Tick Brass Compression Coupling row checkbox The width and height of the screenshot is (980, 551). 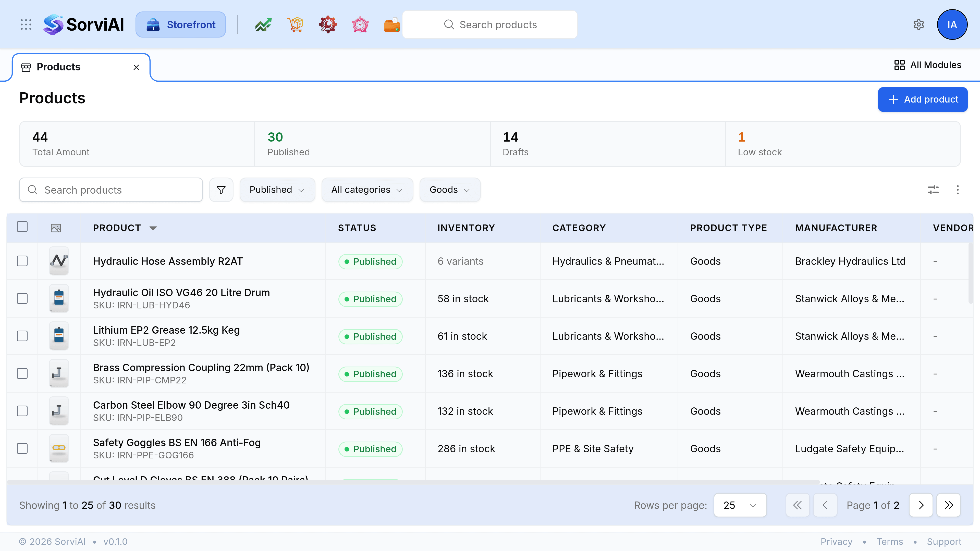(x=22, y=373)
